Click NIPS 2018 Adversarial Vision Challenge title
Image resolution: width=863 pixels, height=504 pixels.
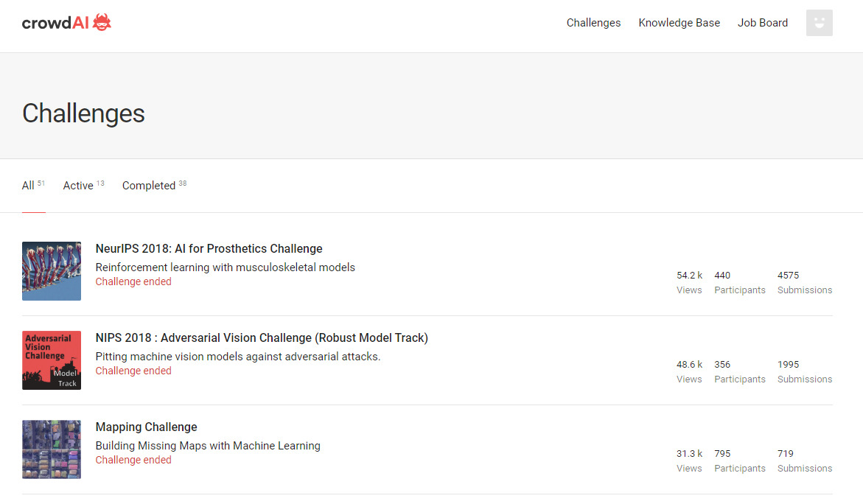pyautogui.click(x=262, y=338)
